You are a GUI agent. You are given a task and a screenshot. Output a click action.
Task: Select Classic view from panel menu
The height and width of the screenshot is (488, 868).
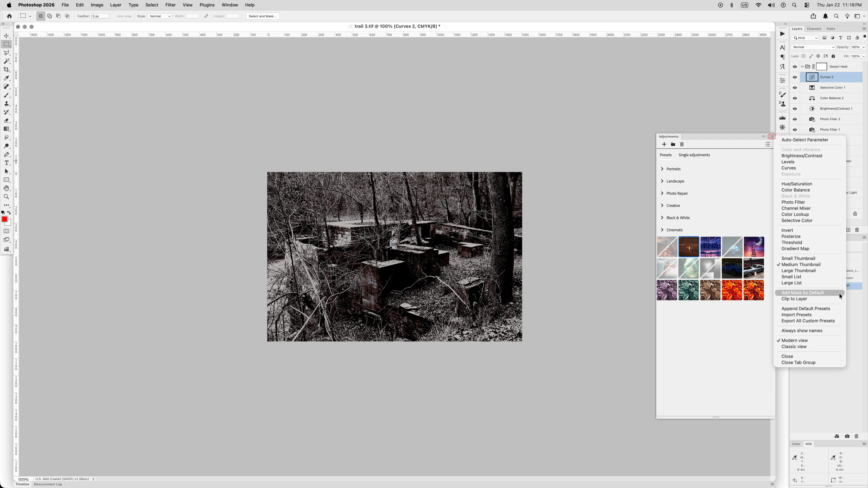pos(794,347)
